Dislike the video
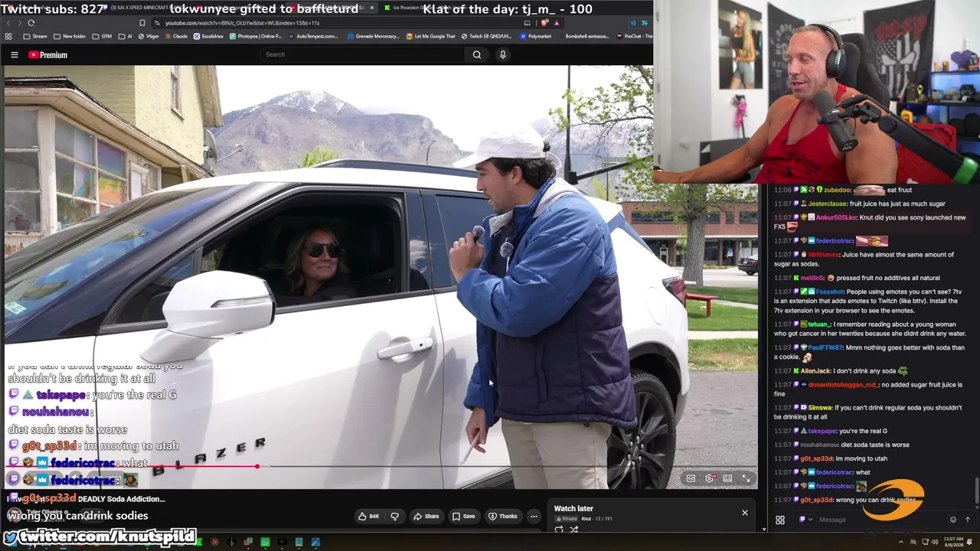Screen dimensions: 980x551 click(395, 517)
